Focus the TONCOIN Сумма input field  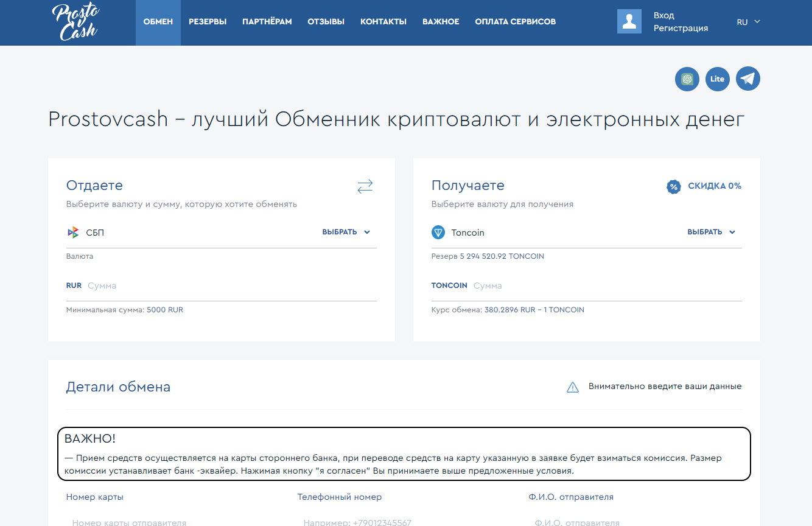(607, 286)
